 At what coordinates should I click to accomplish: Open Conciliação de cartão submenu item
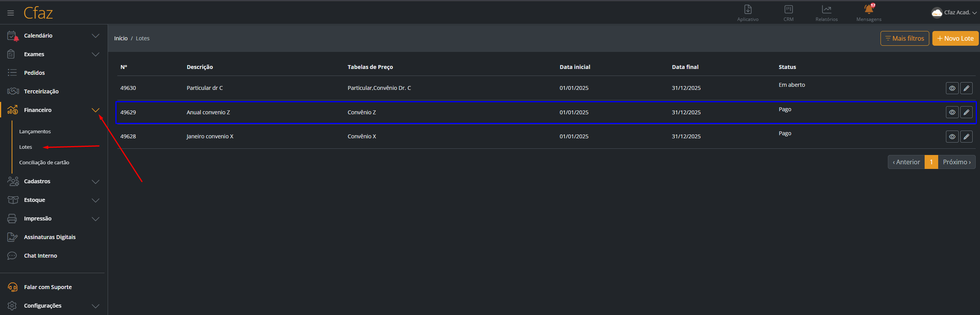pyautogui.click(x=44, y=163)
